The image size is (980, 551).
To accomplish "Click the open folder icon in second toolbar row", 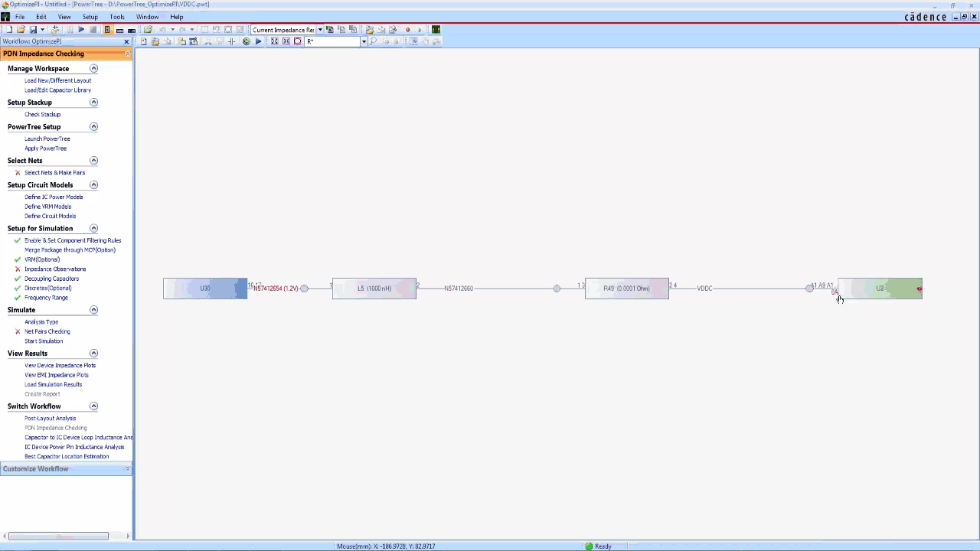I will (155, 41).
